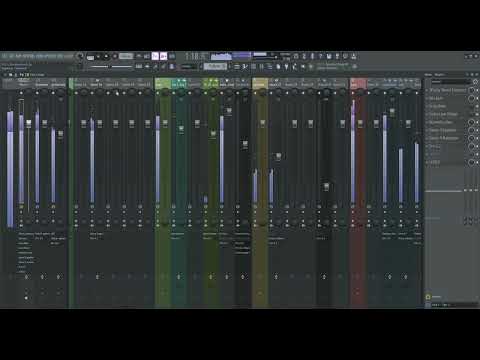Select the olive green mixer track label

pos(211,84)
